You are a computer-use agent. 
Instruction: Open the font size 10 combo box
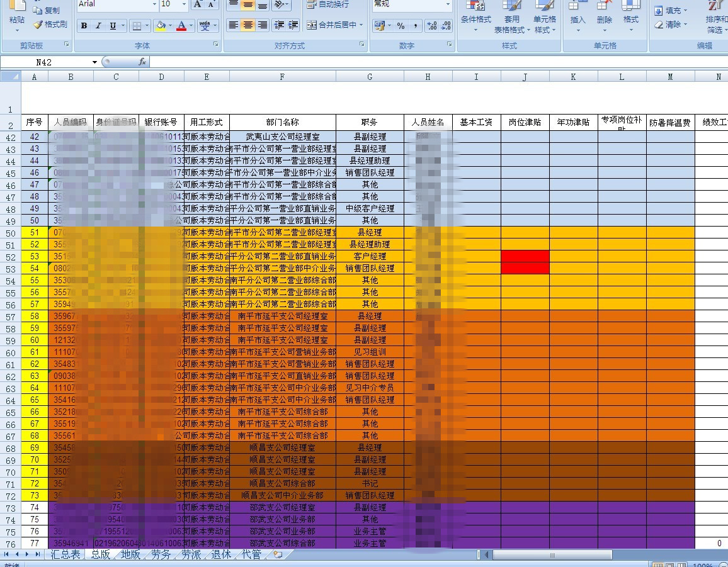click(x=174, y=4)
